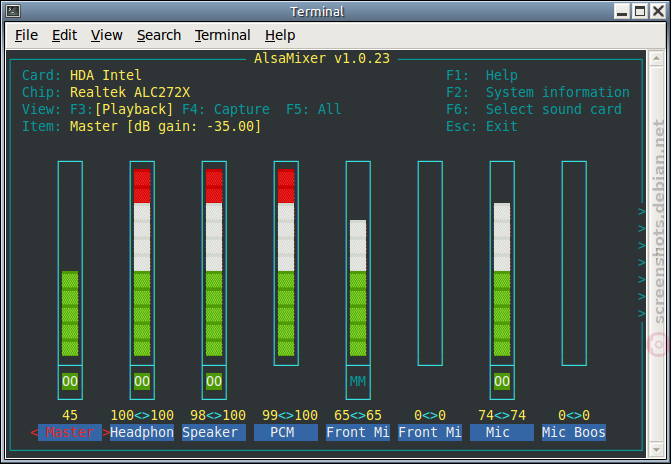Click the HDA Intel card name
This screenshot has width=671, height=464.
106,75
